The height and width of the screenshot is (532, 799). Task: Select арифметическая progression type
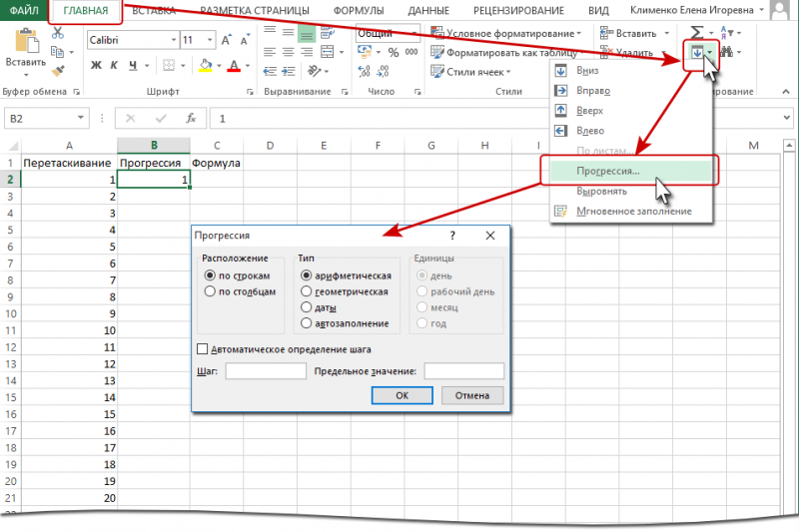306,275
